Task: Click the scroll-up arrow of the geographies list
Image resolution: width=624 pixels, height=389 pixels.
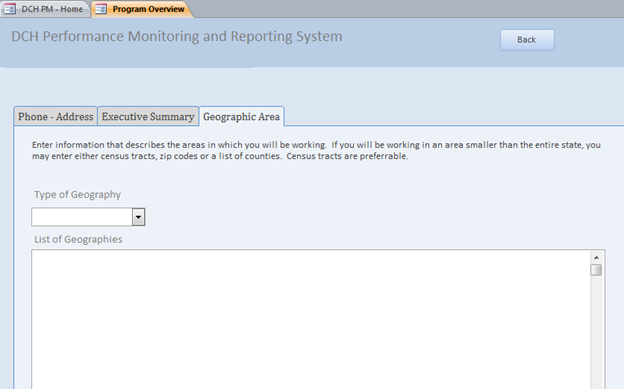Action: [x=596, y=258]
